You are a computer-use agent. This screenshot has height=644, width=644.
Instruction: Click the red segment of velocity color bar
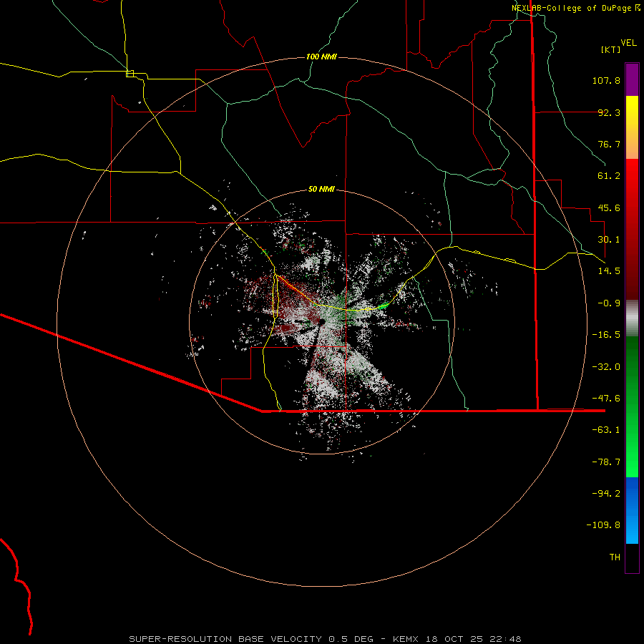[632, 229]
